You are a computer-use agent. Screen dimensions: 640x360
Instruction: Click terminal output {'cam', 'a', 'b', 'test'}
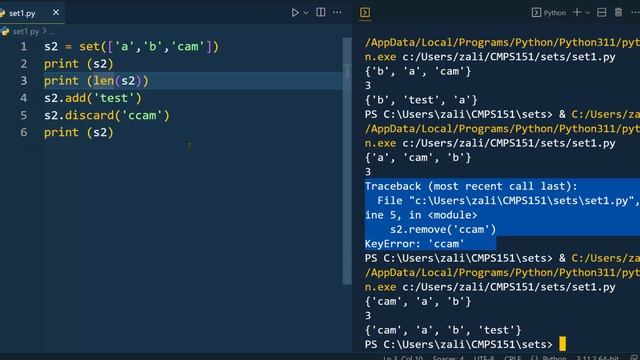point(443,330)
